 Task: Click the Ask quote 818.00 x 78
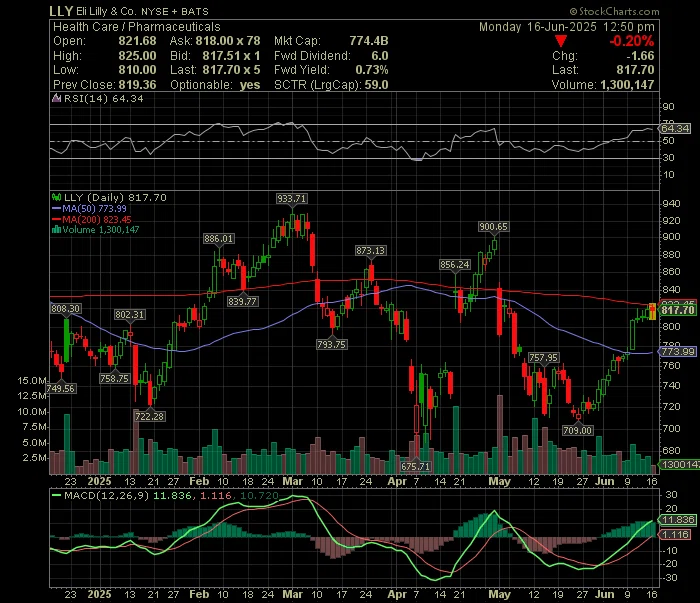pos(228,41)
